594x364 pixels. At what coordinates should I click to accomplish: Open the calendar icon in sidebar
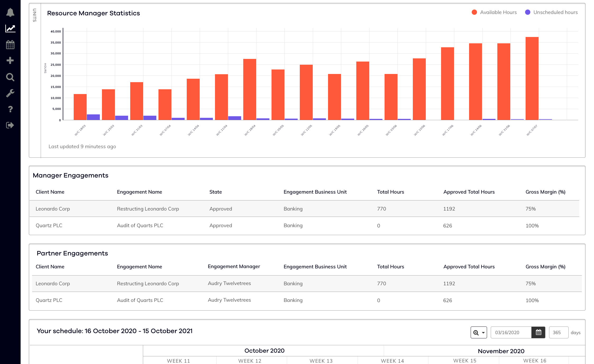point(10,45)
